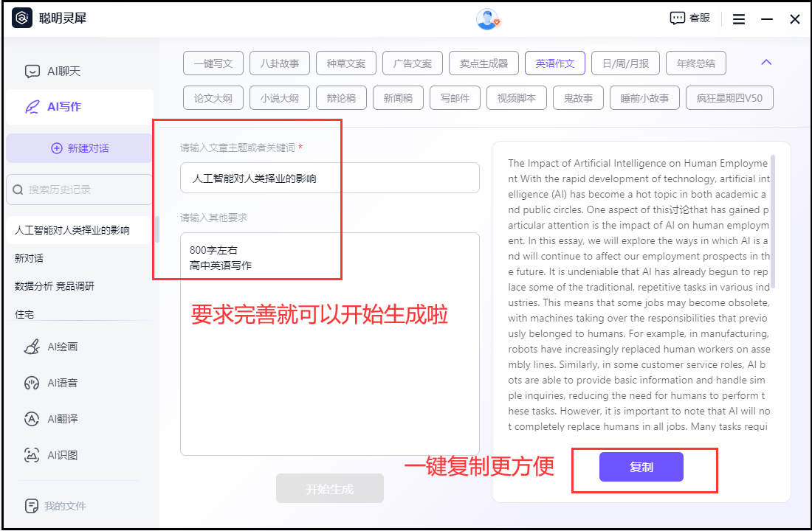Viewport: 812px width, 531px height.
Task: Focus the 搜索历史记录 search field
Action: pyautogui.click(x=79, y=190)
